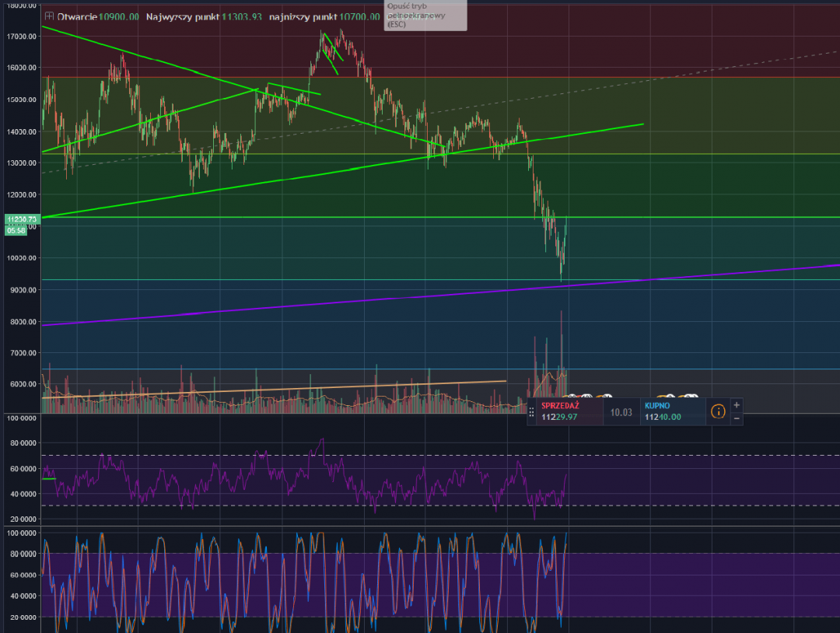Click the 10.03 spread value field
Viewport: 840px width, 633px height.
[x=621, y=412]
